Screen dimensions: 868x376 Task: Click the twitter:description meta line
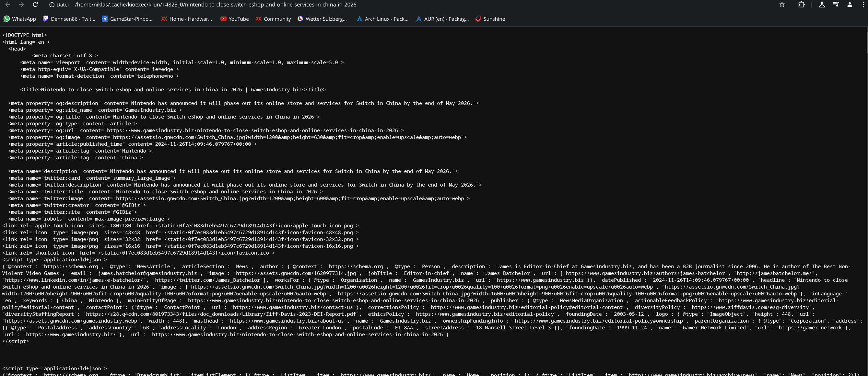click(245, 185)
